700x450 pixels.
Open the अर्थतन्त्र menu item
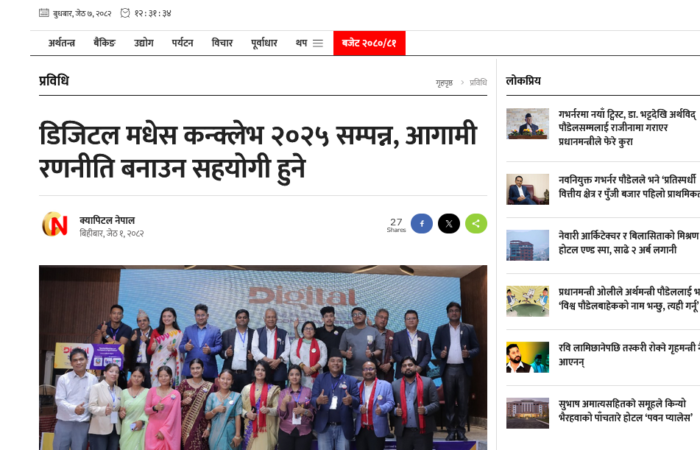[62, 43]
